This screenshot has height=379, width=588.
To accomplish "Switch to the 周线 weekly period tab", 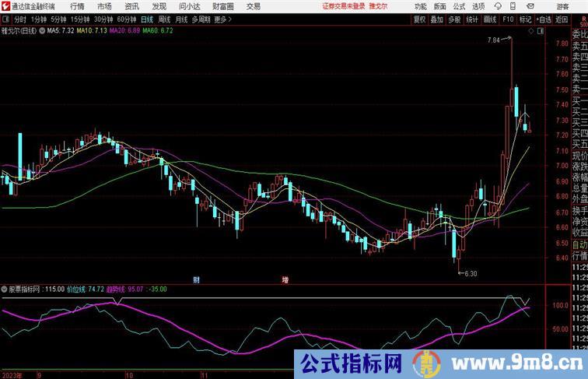I will (164, 19).
